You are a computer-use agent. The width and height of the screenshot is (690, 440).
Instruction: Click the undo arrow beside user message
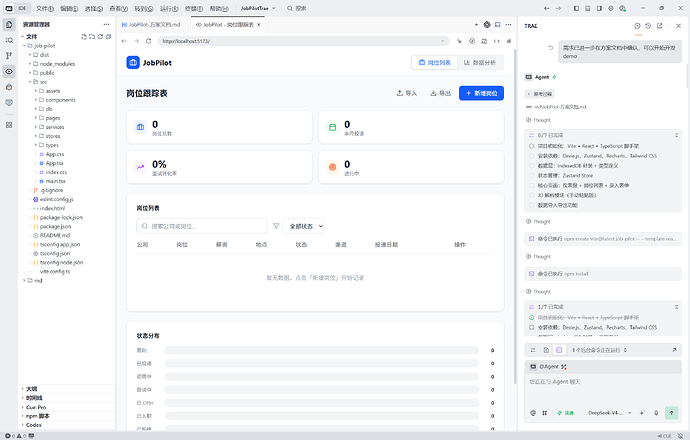(551, 48)
